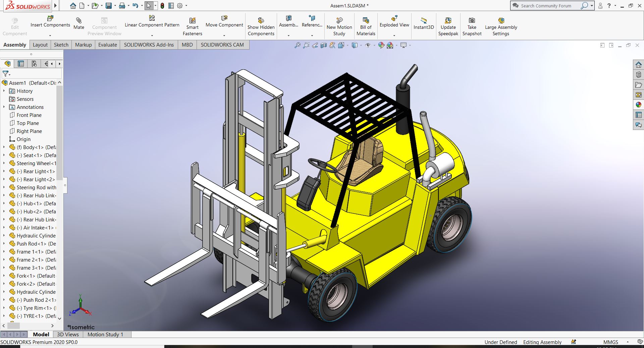
Task: Toggle Instant3D mode
Action: (423, 21)
